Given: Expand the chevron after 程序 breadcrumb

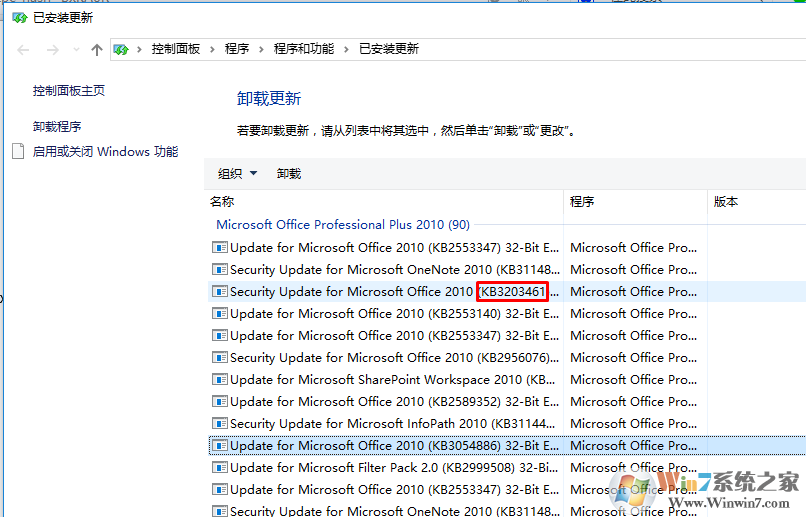Looking at the screenshot, I should (262, 49).
